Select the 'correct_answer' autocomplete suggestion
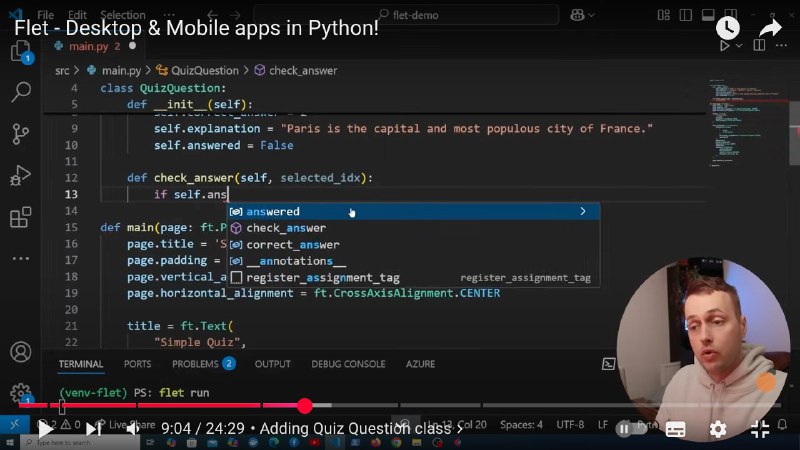Viewport: 800px width, 450px height. tap(413, 244)
